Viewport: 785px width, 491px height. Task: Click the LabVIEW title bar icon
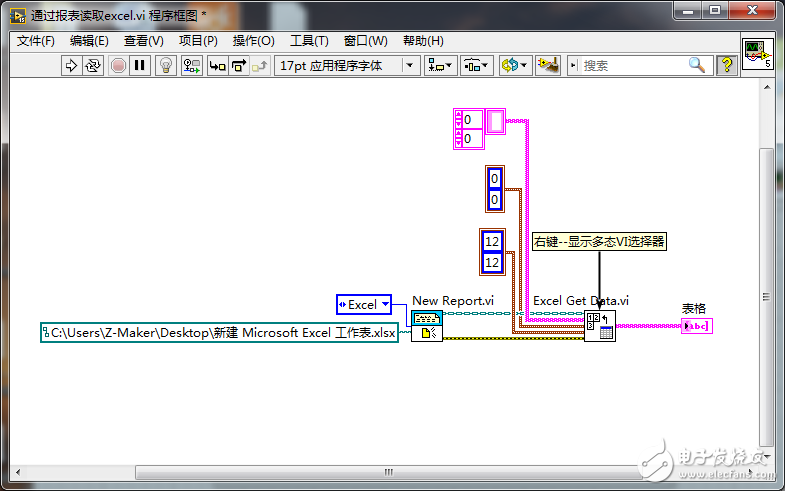(x=18, y=16)
